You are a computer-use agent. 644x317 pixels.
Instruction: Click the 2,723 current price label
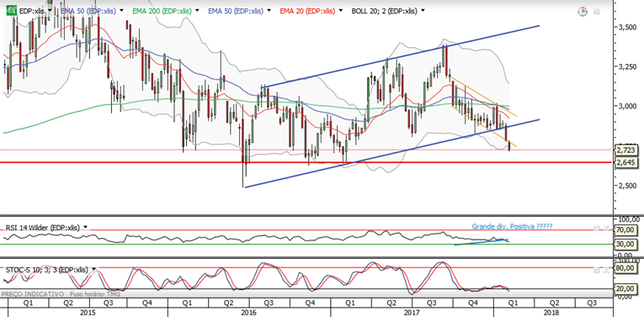click(625, 151)
